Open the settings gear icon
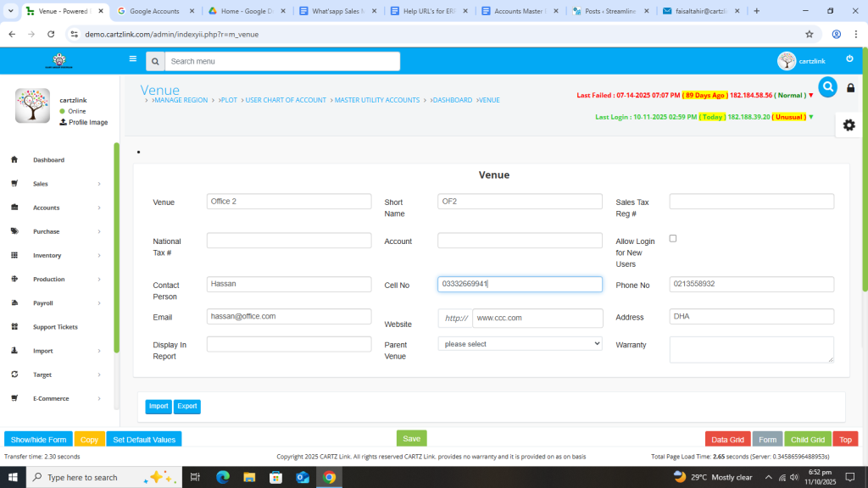868x488 pixels. [x=849, y=125]
